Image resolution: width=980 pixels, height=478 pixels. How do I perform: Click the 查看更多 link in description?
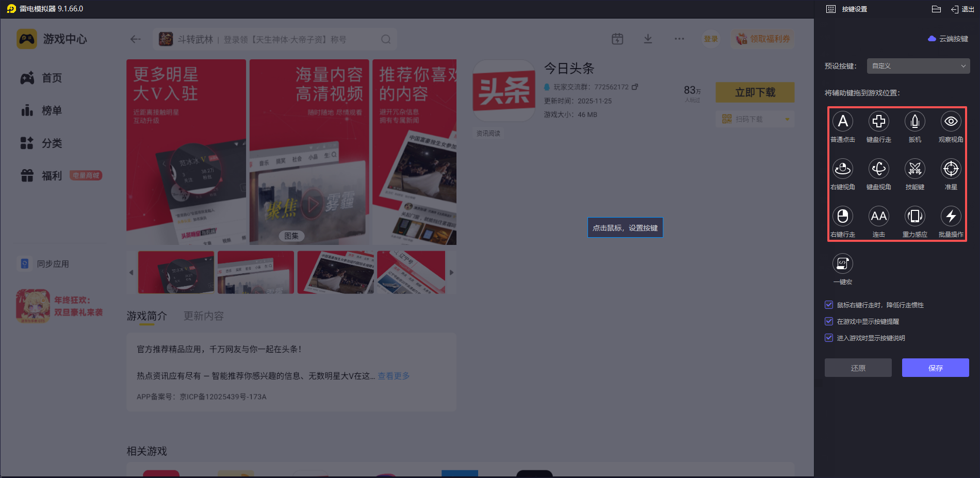(x=394, y=376)
